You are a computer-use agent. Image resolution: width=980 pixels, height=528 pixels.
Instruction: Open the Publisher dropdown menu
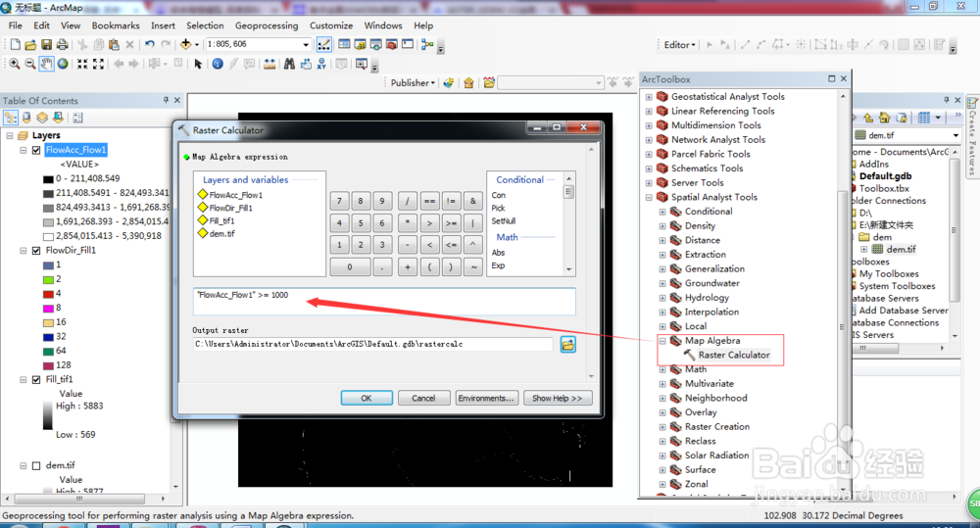[414, 83]
